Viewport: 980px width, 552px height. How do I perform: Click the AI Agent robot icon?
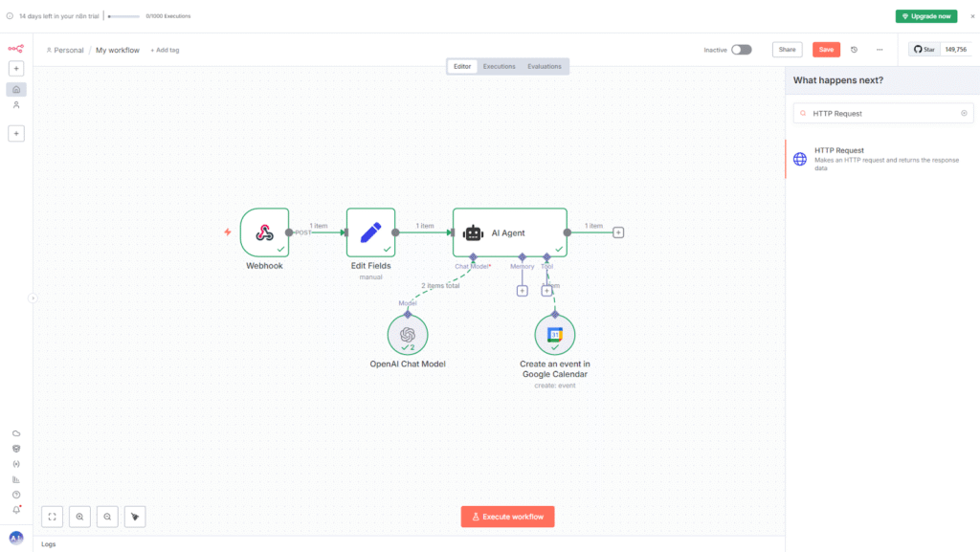click(473, 232)
